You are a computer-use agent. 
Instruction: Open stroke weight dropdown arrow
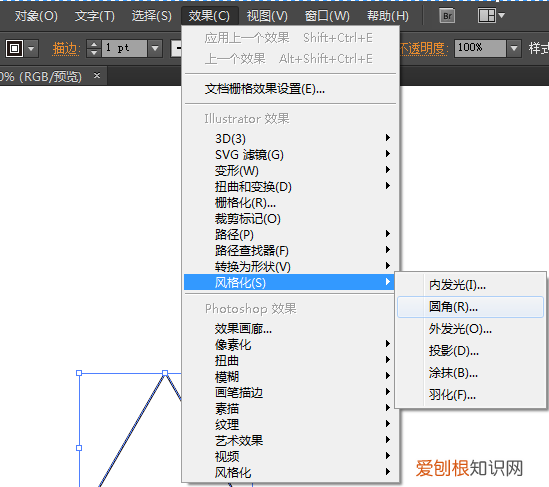click(x=155, y=48)
